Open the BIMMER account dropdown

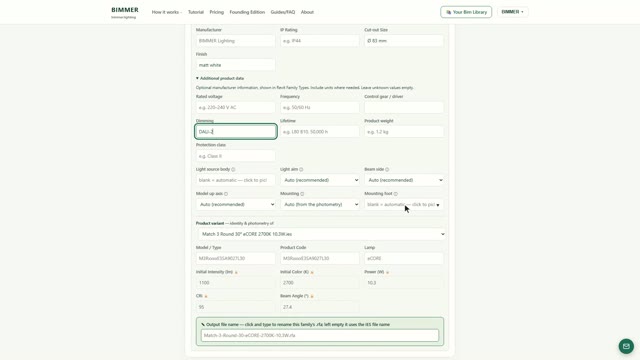512,12
